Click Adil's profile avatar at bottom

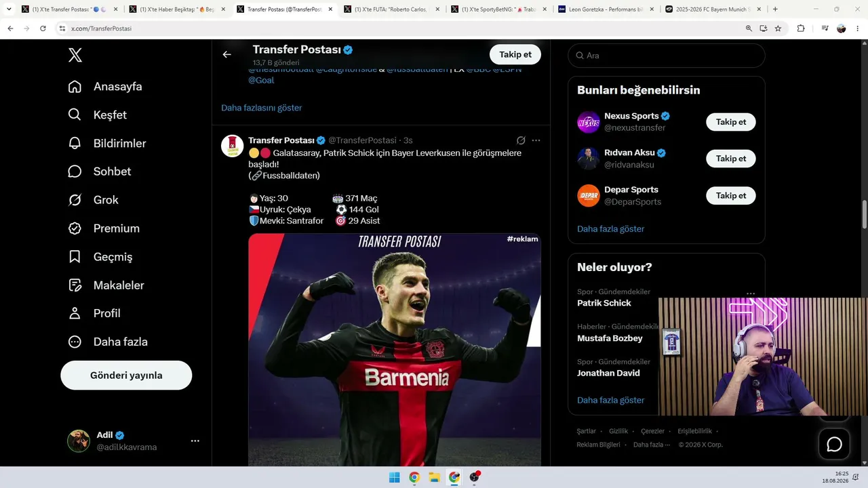(79, 441)
